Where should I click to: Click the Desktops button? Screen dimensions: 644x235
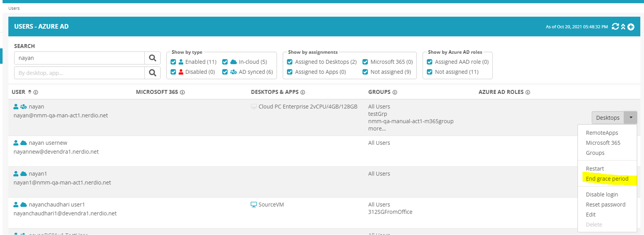608,117
